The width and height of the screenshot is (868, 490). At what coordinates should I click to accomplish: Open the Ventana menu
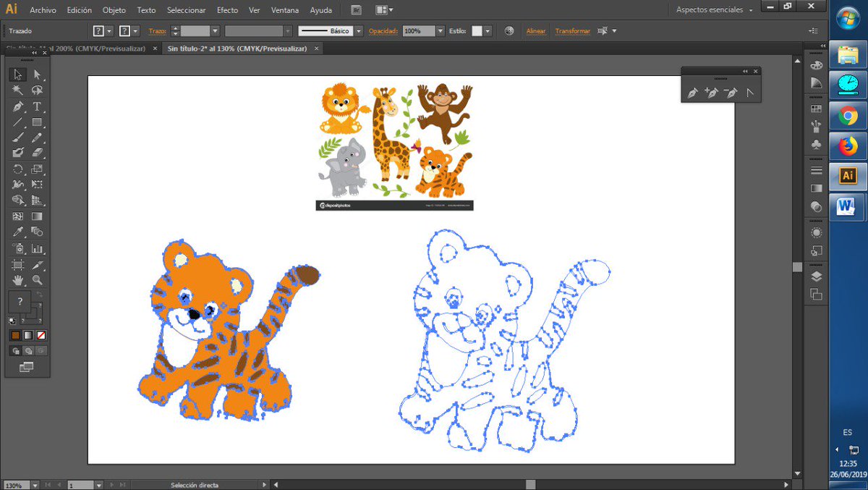click(x=285, y=10)
